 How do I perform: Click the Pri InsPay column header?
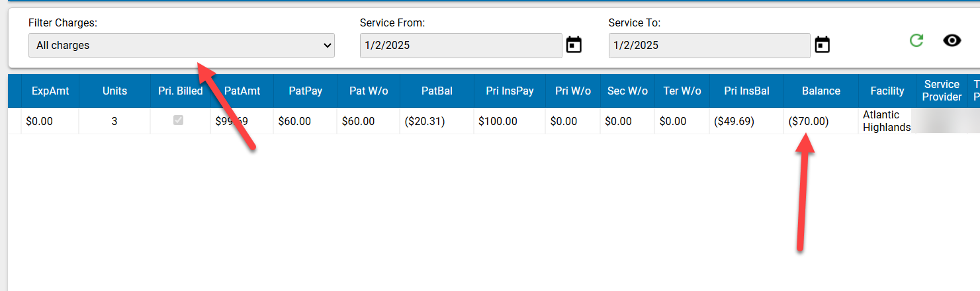coord(510,91)
